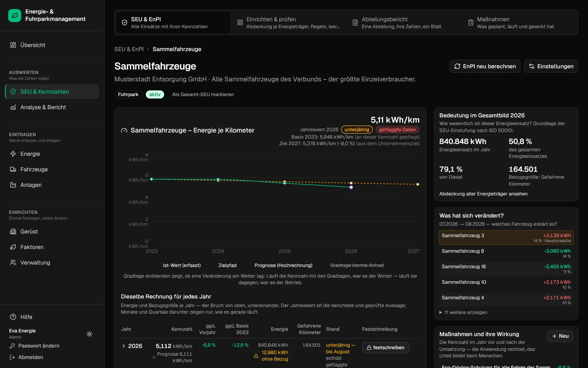Switch to SEU & EnPI tab
Viewport: 588px width, 368px height.
click(173, 23)
